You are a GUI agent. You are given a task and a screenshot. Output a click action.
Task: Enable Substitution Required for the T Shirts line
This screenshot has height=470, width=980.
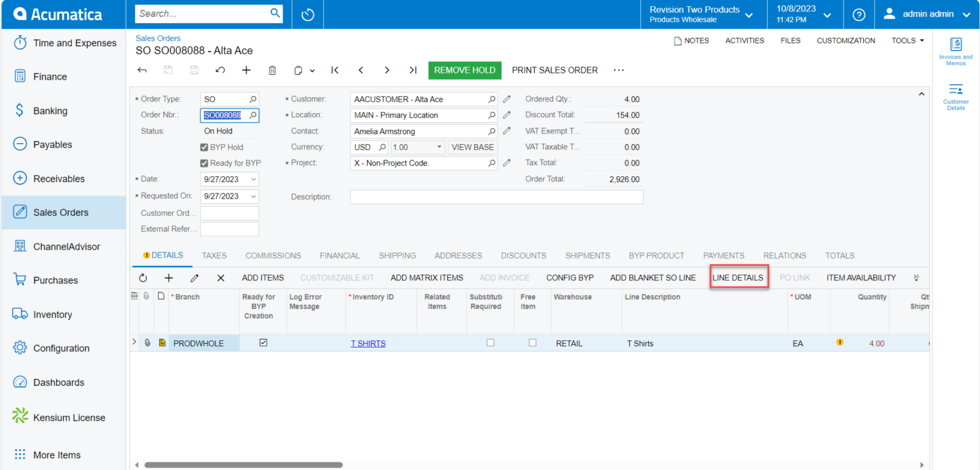[x=490, y=343]
